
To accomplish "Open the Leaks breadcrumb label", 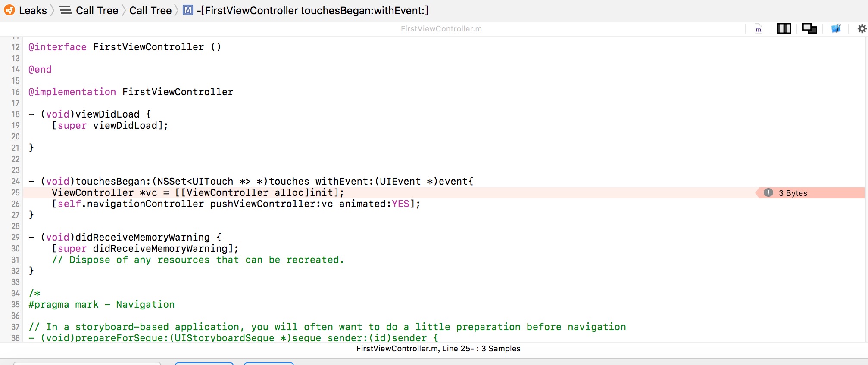I will point(33,10).
